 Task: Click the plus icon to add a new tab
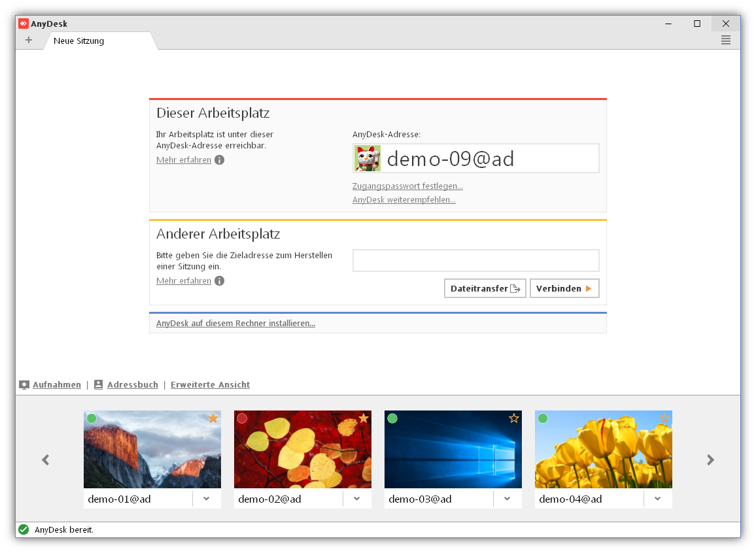[29, 41]
